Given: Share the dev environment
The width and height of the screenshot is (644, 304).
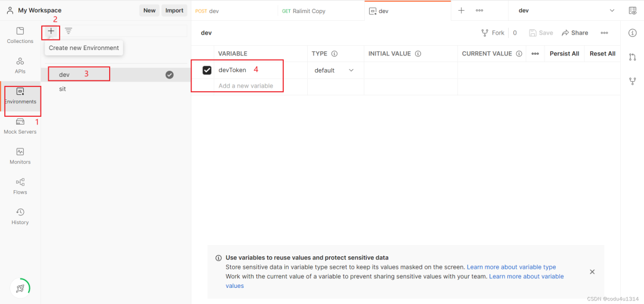Looking at the screenshot, I should click(575, 33).
